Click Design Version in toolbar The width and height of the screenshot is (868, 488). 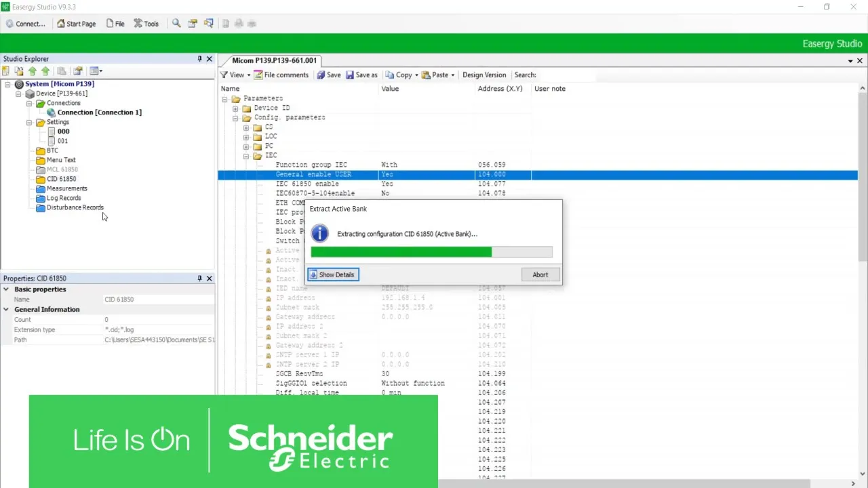click(484, 75)
